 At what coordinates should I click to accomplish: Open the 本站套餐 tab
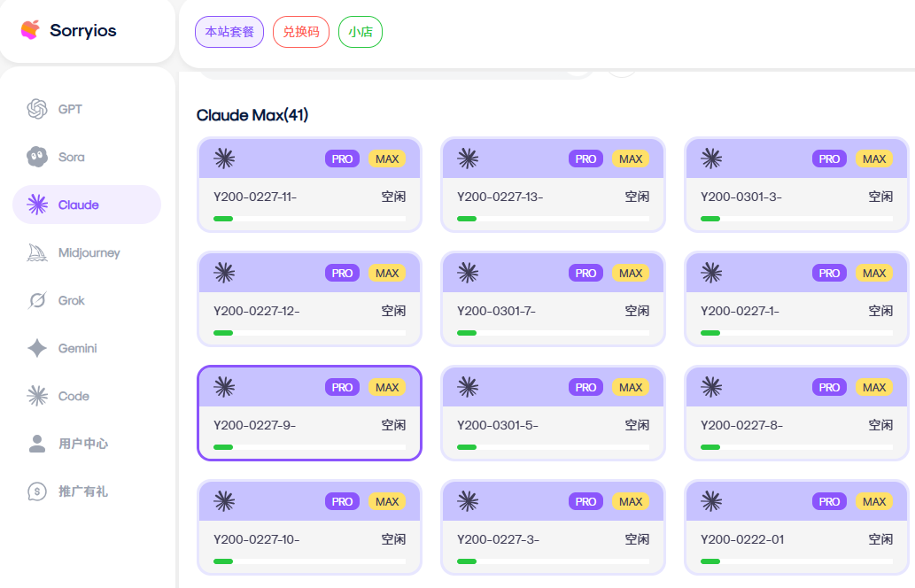click(x=229, y=32)
